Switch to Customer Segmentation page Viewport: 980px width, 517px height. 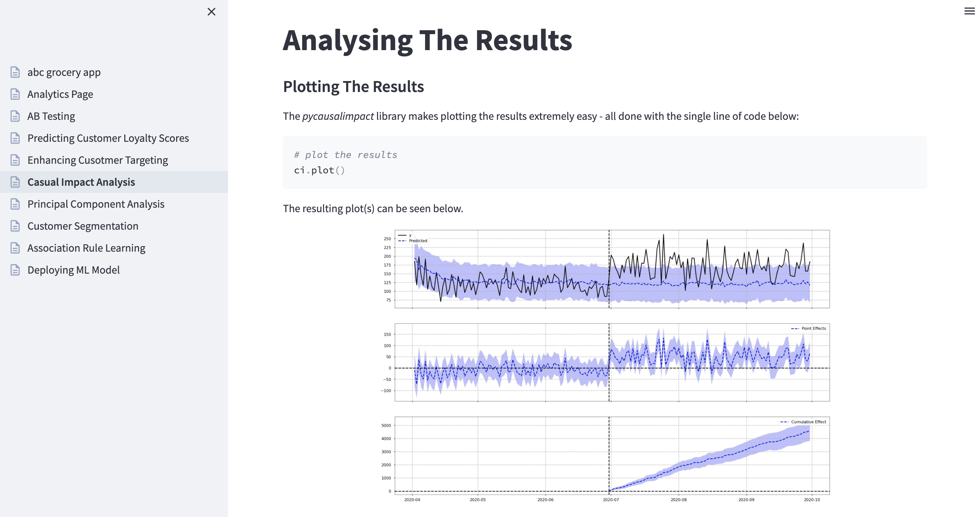[x=82, y=226]
